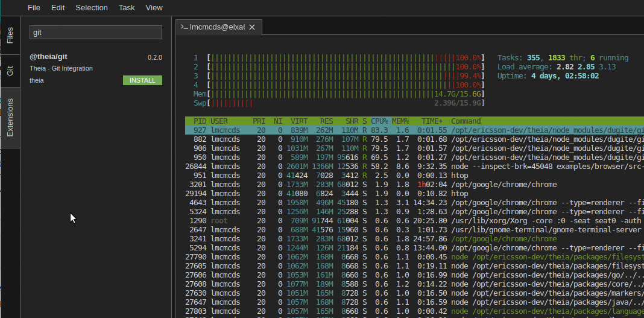
Task: Install the @theia/git extension
Action: (x=142, y=80)
